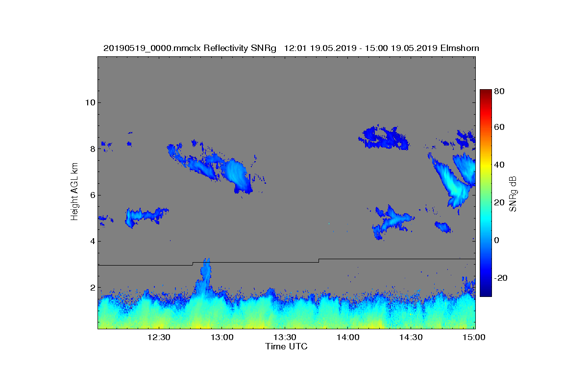Click the height tick label 2
Viewport: 588px width, 392px height.
click(92, 288)
